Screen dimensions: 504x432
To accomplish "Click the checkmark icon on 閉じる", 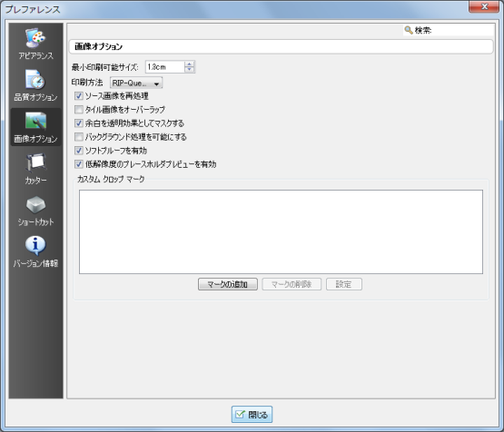I will tap(240, 415).
